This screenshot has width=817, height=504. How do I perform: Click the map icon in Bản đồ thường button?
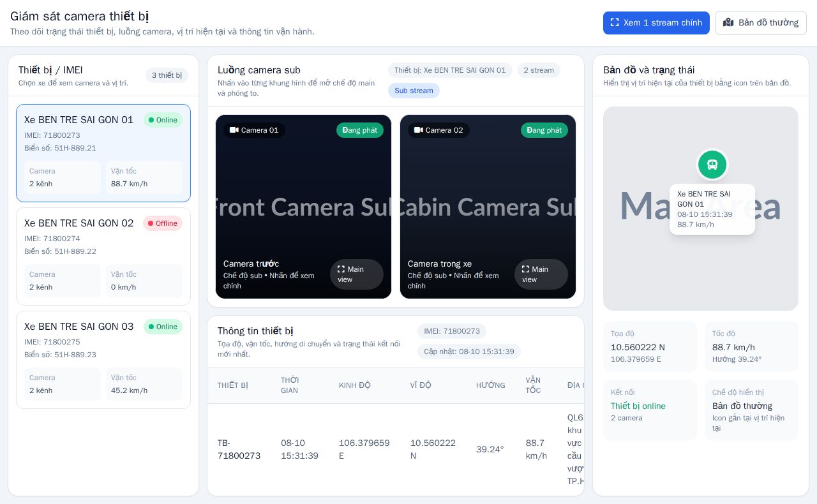pyautogui.click(x=728, y=22)
